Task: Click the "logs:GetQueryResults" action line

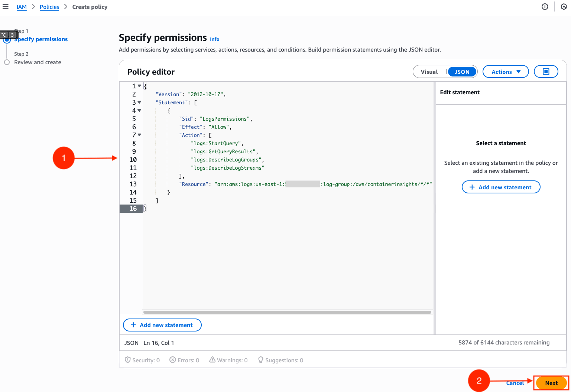Action: pyautogui.click(x=224, y=151)
